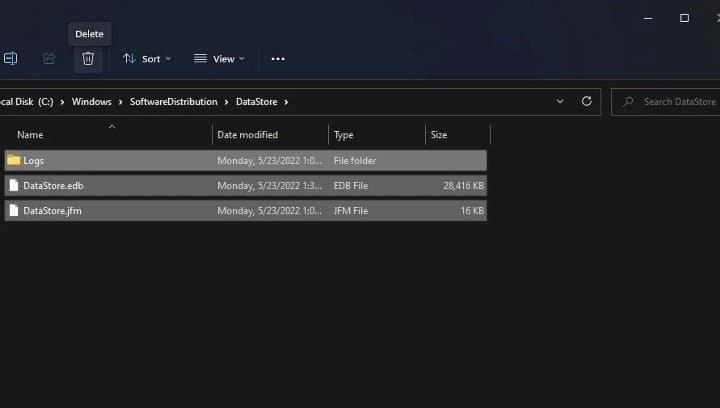Viewport: 720px width, 408px height.
Task: Expand the address bar history dropdown
Action: coord(560,101)
